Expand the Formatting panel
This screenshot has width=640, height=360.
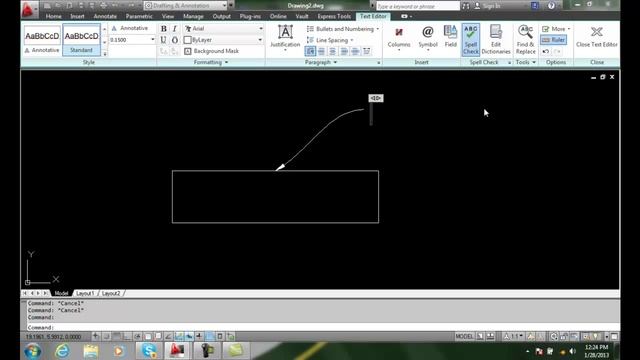pos(211,62)
